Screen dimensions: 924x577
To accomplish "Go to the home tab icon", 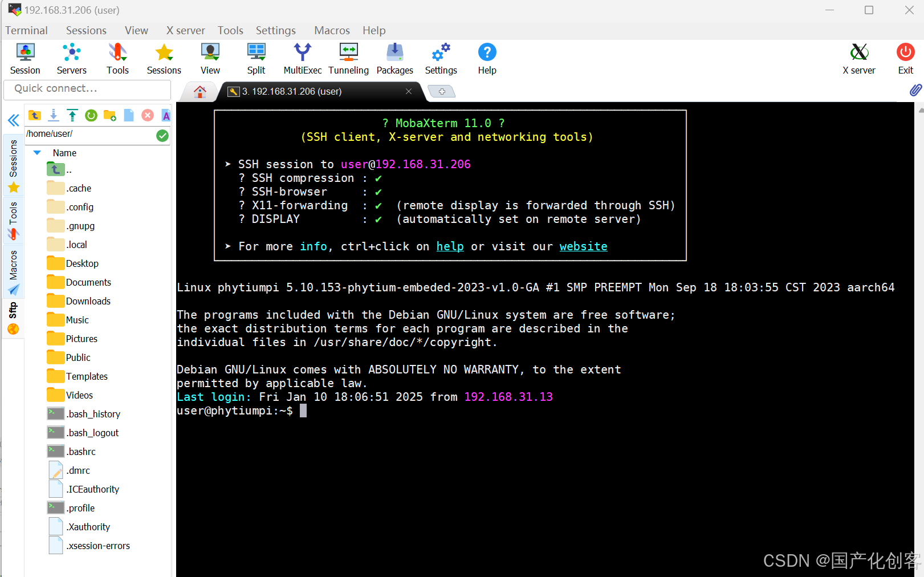I will (x=200, y=91).
